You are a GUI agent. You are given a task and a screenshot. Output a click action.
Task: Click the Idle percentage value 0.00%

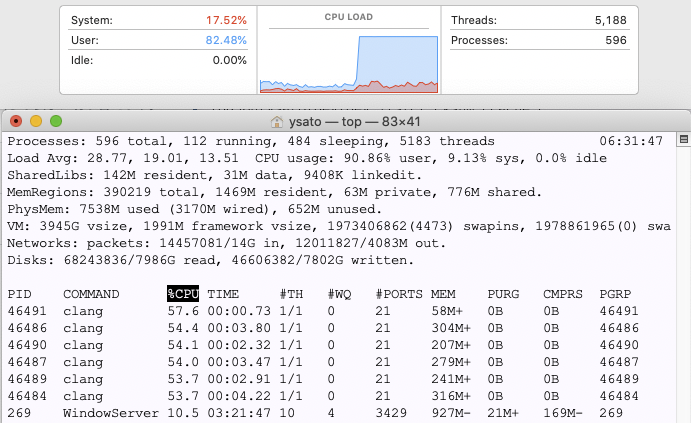coord(229,60)
